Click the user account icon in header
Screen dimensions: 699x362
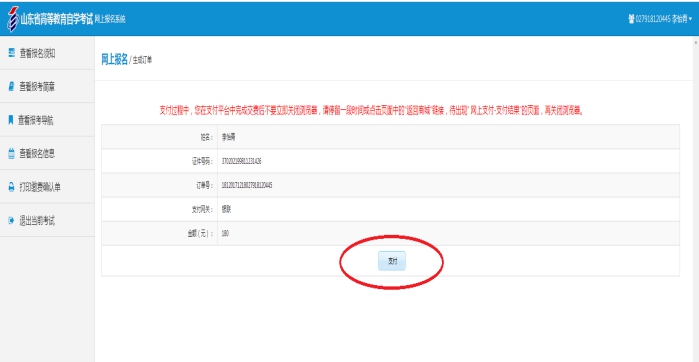click(x=631, y=19)
